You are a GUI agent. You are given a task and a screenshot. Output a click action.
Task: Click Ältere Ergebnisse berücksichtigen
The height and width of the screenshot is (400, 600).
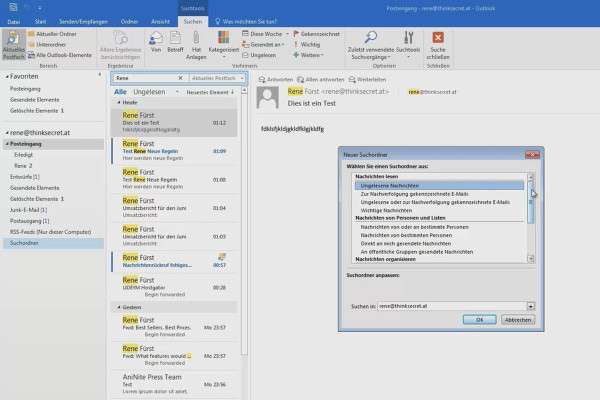pos(120,45)
